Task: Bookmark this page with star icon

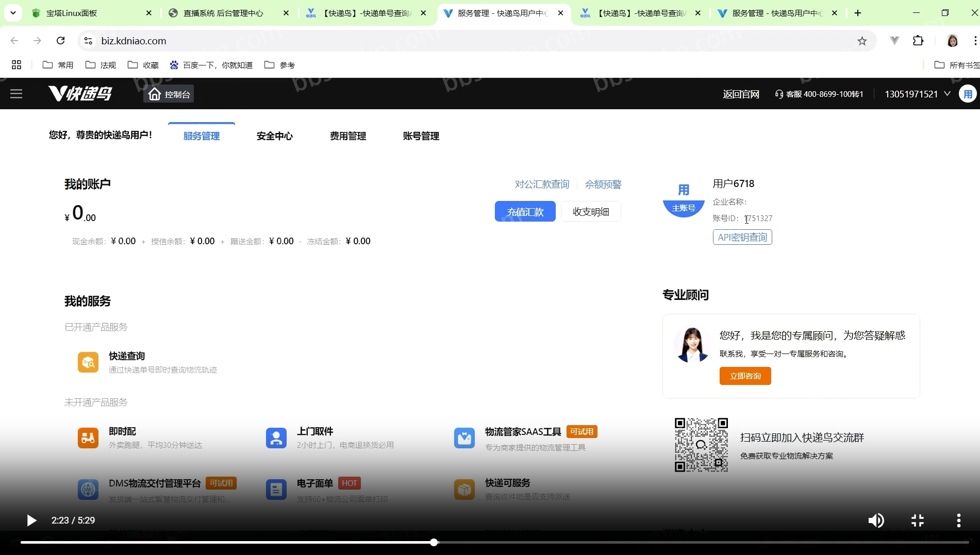Action: (x=862, y=41)
